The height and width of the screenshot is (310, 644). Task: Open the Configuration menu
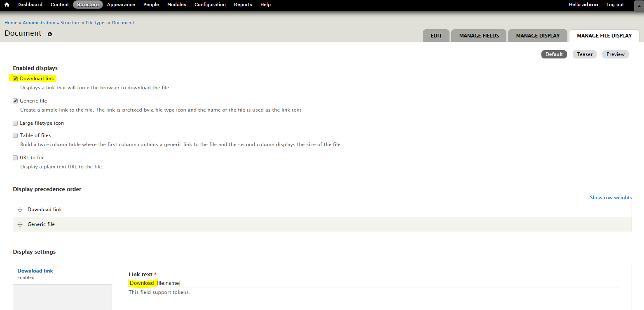pos(210,5)
